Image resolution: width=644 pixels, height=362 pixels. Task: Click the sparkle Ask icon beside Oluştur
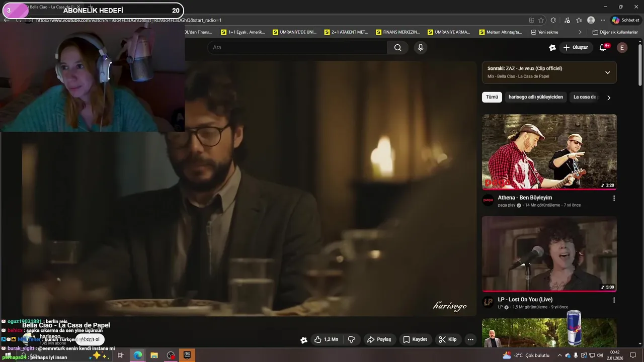click(552, 48)
